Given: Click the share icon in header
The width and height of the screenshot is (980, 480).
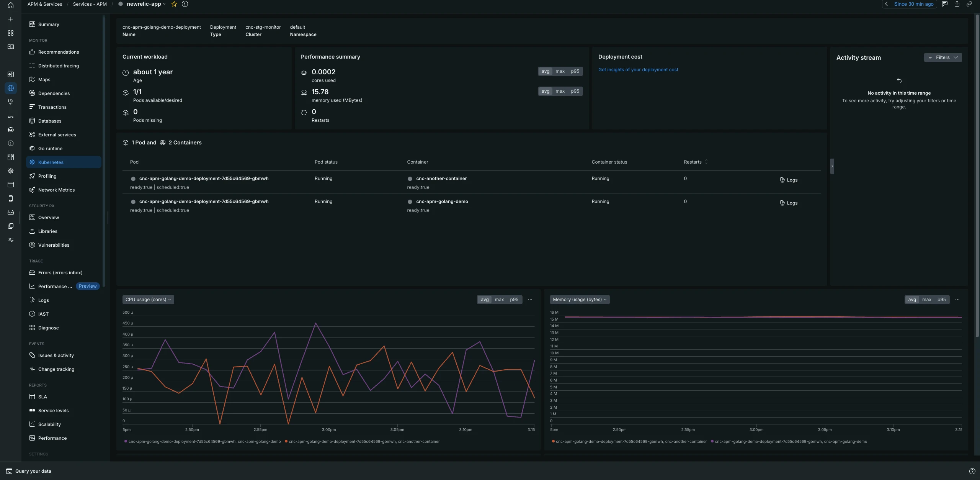Looking at the screenshot, I should pyautogui.click(x=957, y=4).
